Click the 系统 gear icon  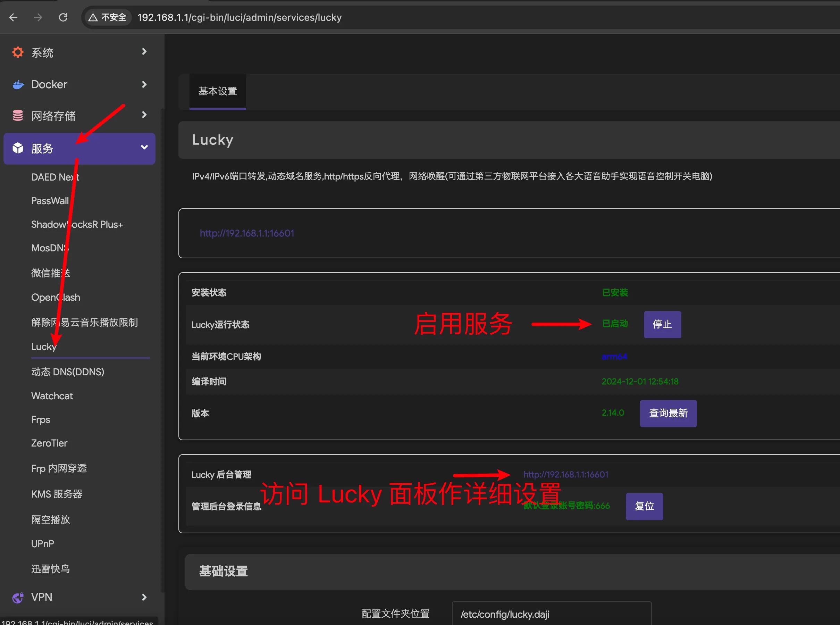point(18,52)
